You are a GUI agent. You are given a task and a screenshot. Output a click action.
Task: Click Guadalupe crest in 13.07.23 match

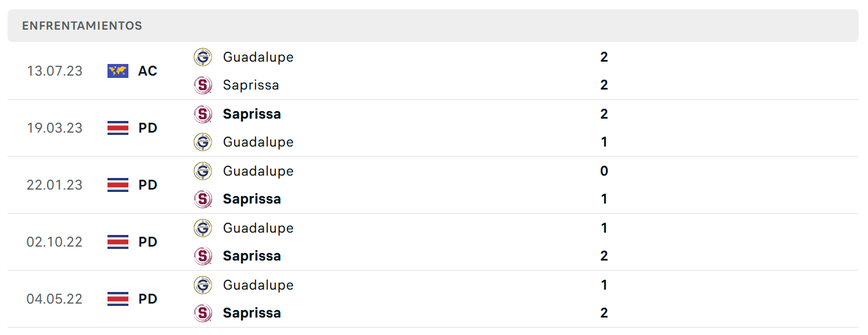tap(203, 57)
